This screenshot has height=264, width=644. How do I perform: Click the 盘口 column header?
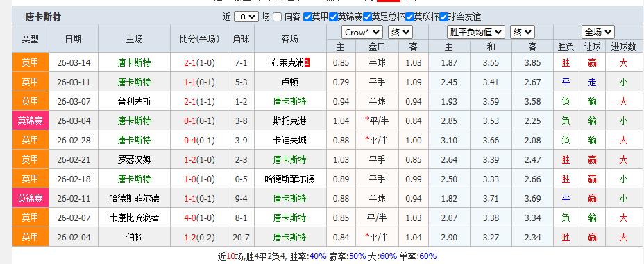tap(377, 46)
